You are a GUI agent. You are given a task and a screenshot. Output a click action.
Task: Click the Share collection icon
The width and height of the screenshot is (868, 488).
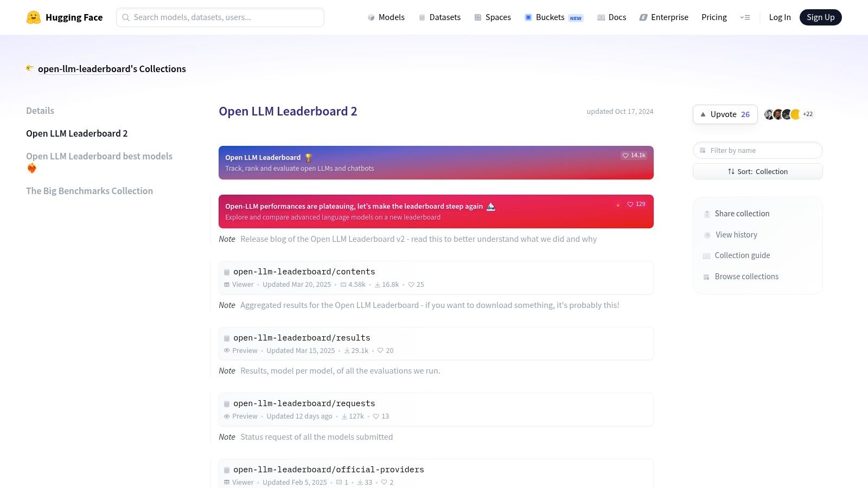[x=707, y=214]
